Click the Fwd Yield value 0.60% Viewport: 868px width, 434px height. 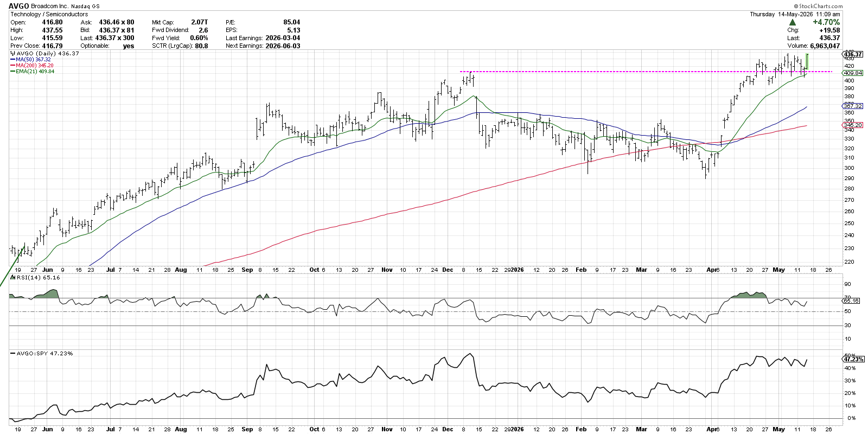click(199, 38)
